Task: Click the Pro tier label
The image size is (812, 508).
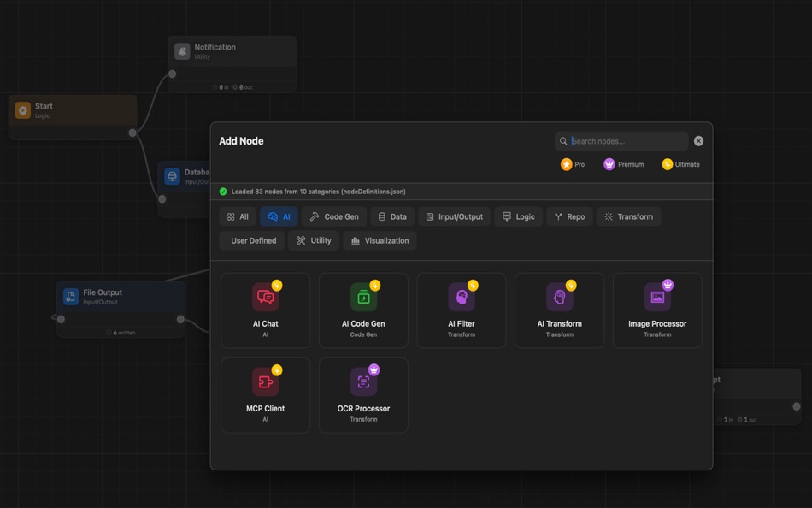Action: [x=580, y=164]
